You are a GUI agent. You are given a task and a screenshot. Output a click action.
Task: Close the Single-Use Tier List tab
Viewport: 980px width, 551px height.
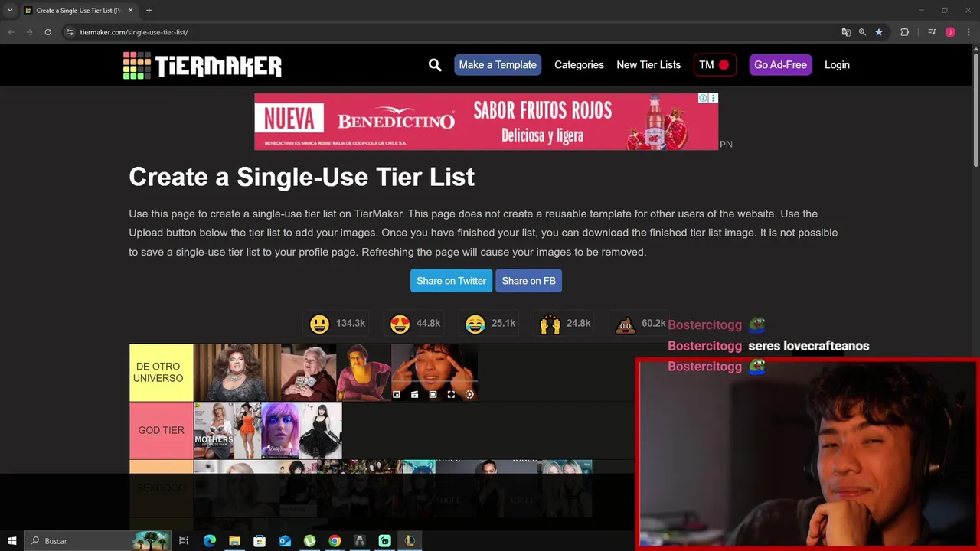[130, 11]
